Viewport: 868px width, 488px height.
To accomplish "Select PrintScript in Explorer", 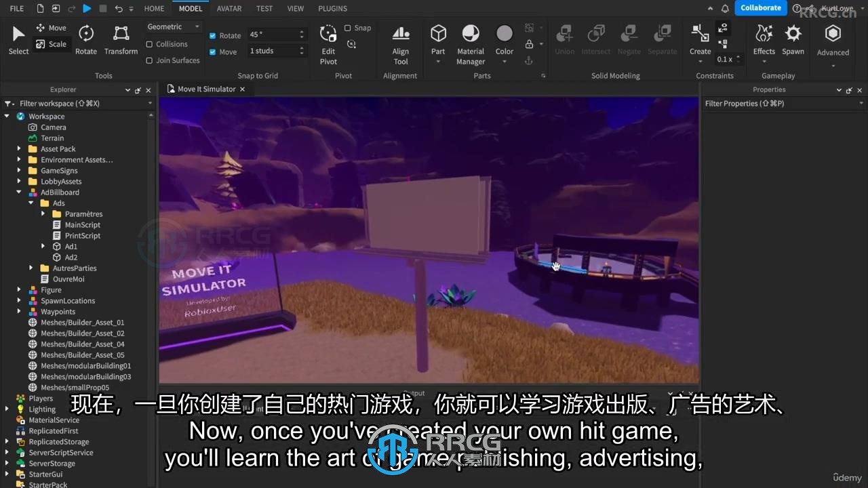I will click(83, 236).
